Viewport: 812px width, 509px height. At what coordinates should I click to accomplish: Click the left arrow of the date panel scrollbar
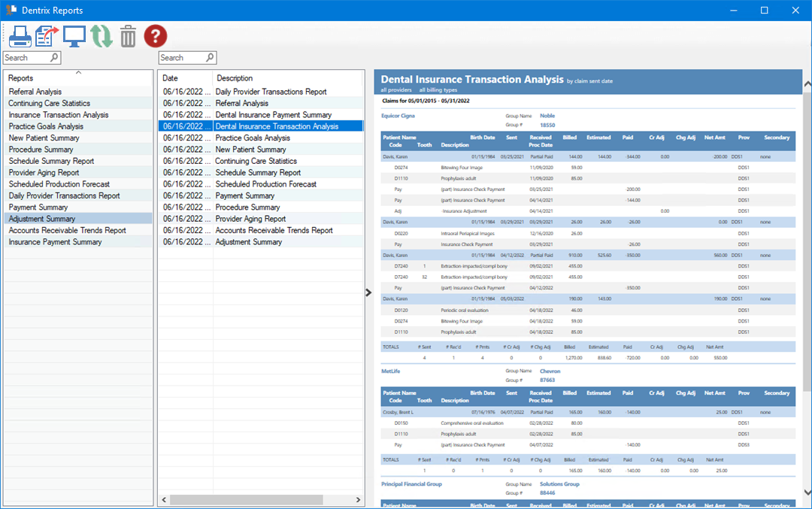point(164,499)
